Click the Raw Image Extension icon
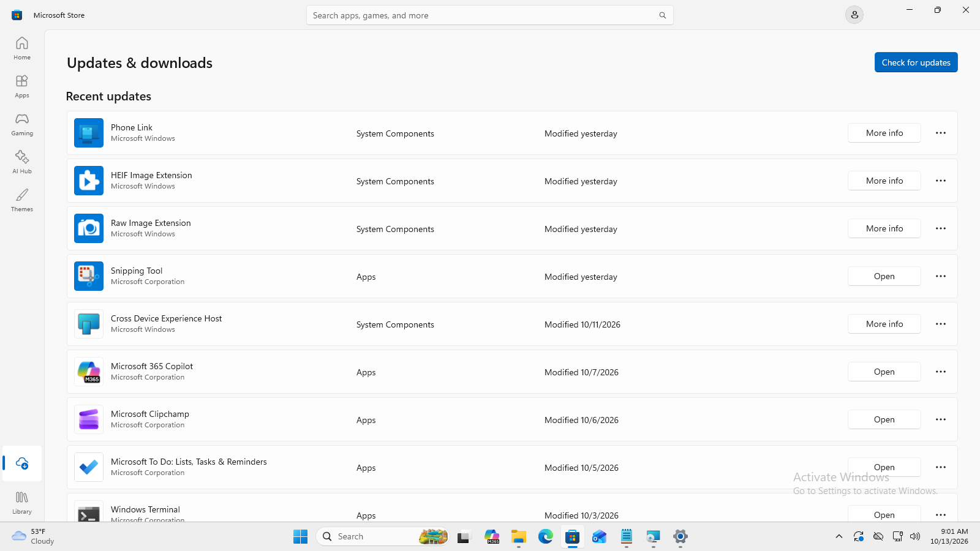This screenshot has width=980, height=551. [x=89, y=228]
